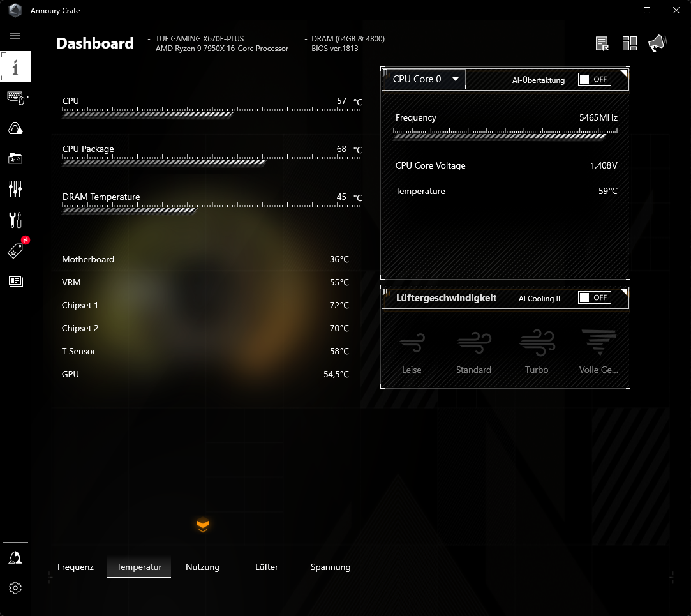The image size is (691, 616).
Task: Click the VRM 55°C row
Action: point(205,282)
